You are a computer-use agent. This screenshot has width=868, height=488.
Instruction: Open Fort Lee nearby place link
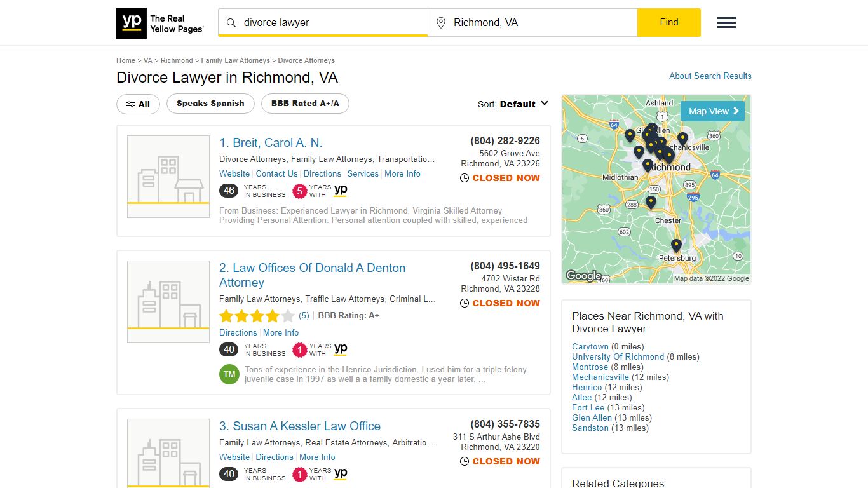(588, 407)
